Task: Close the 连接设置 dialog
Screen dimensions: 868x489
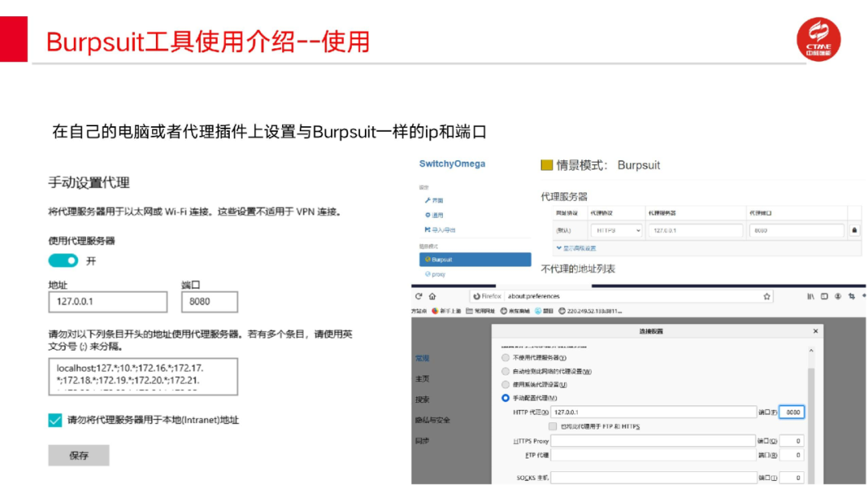Action: pos(816,331)
